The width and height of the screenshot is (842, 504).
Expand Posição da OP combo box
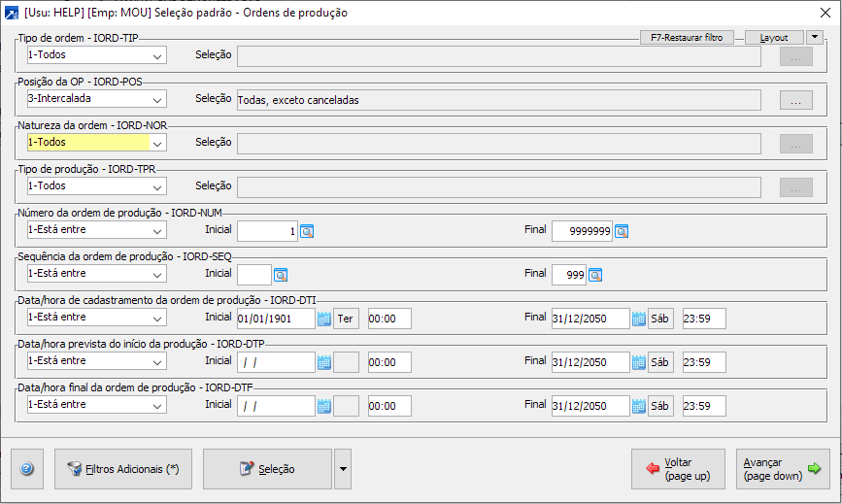pyautogui.click(x=157, y=99)
